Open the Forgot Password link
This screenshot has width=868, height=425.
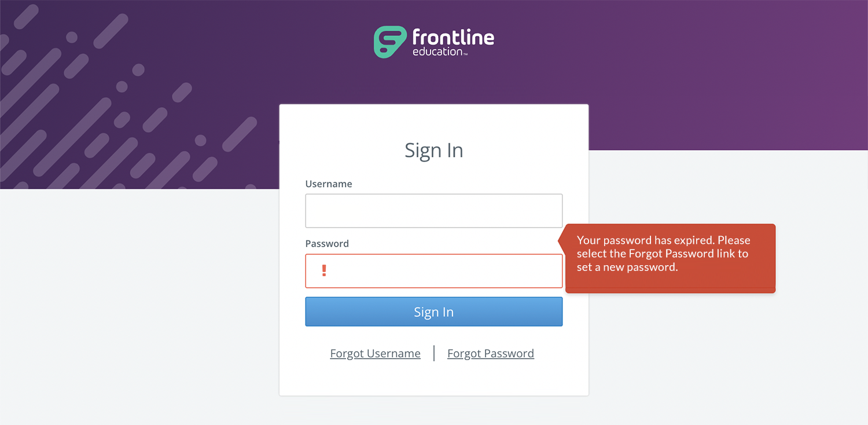pos(490,353)
